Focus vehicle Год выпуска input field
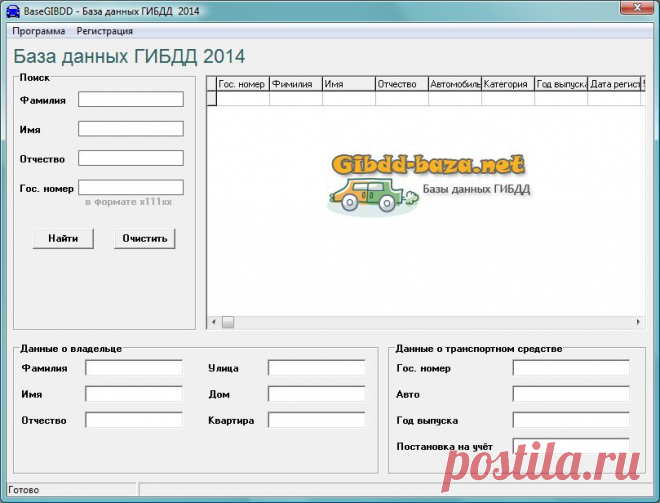Viewport: 660px width, 503px height. click(571, 420)
